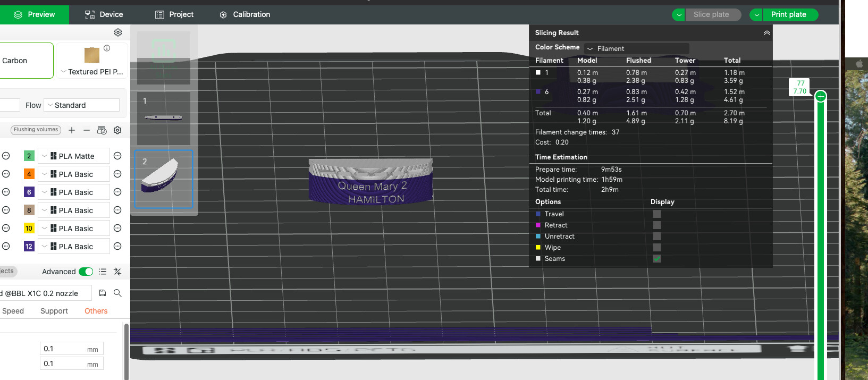
Task: Click the Textured PEI plate image
Action: [92, 55]
